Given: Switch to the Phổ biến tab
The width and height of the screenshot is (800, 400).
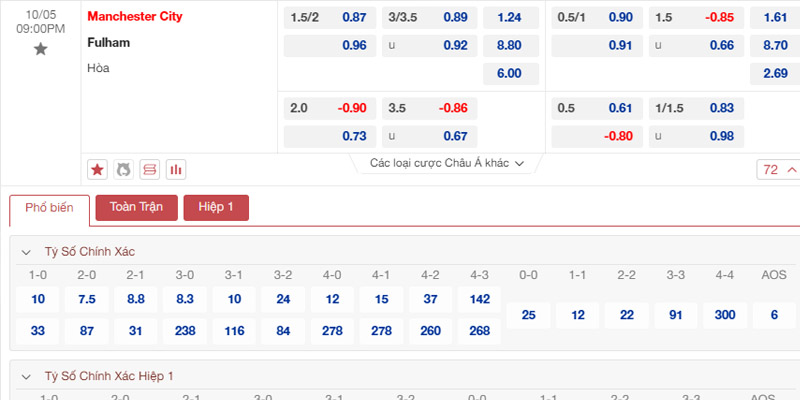Looking at the screenshot, I should pos(49,208).
